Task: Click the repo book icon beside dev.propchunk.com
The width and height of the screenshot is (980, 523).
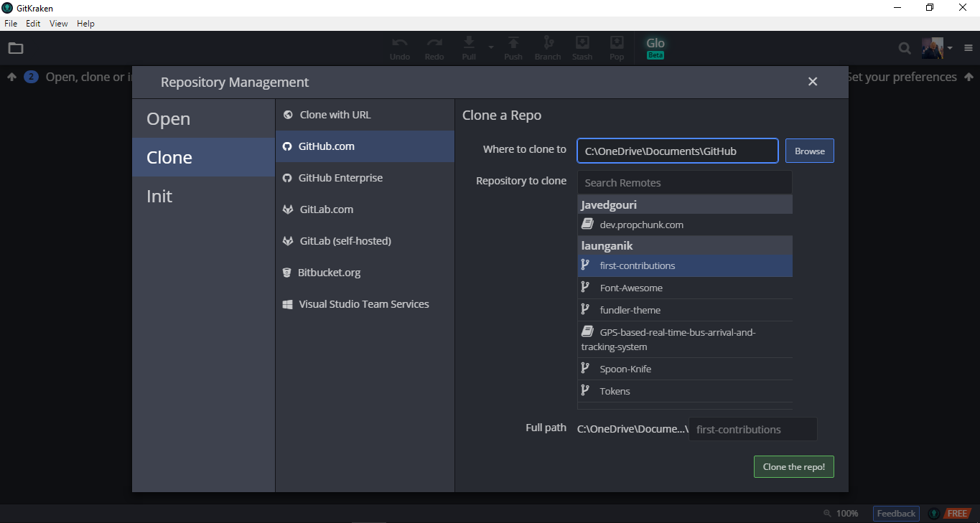Action: coord(587,224)
